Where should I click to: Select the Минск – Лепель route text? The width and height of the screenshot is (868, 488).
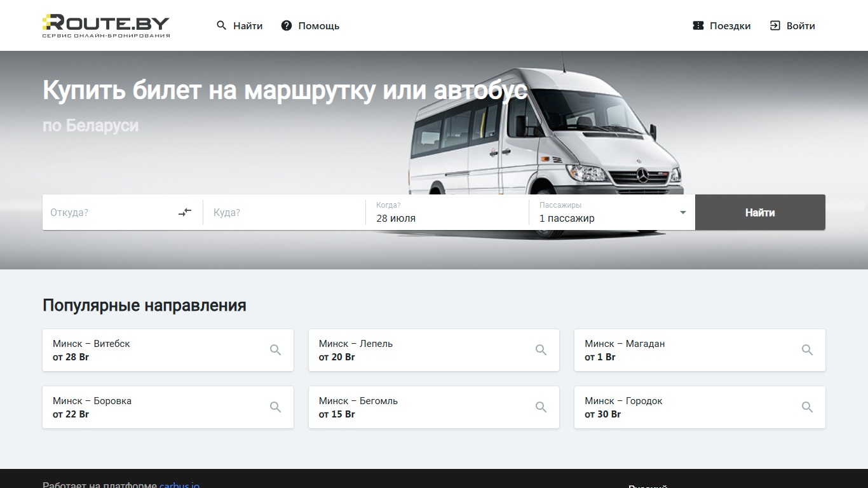356,343
